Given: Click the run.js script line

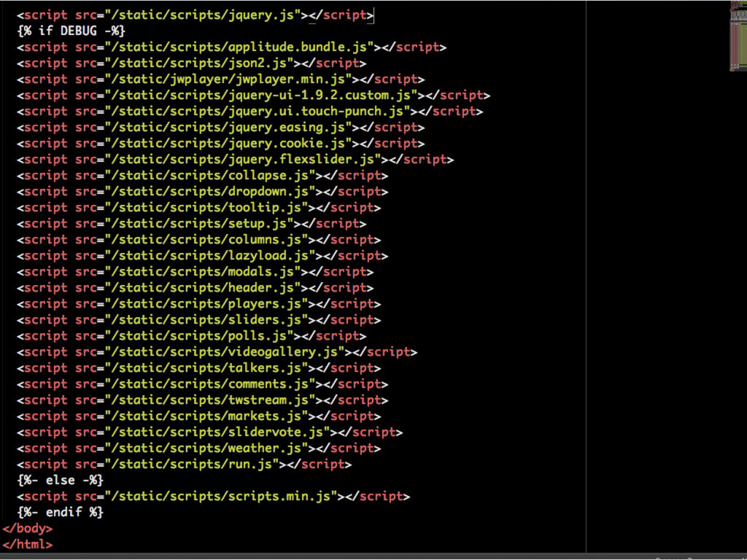Looking at the screenshot, I should [x=185, y=464].
